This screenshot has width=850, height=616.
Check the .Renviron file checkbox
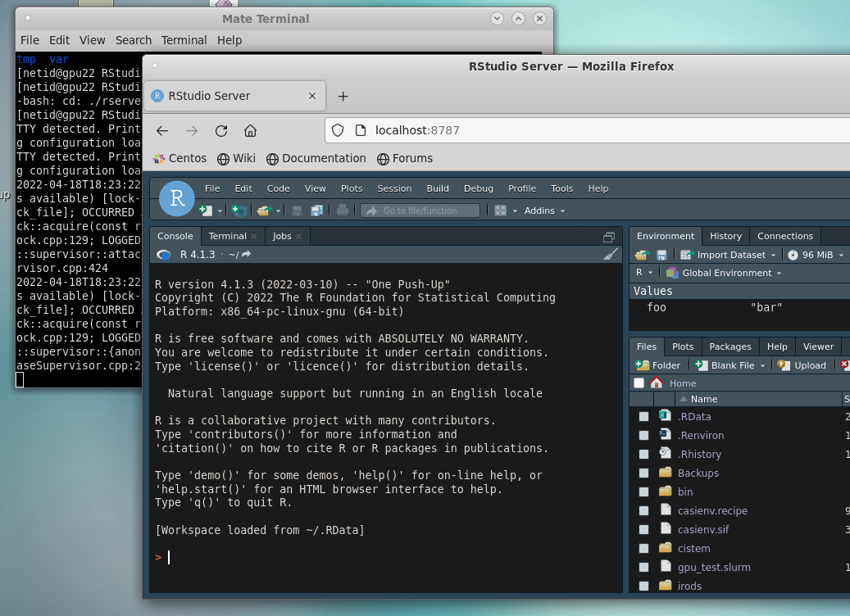643,436
